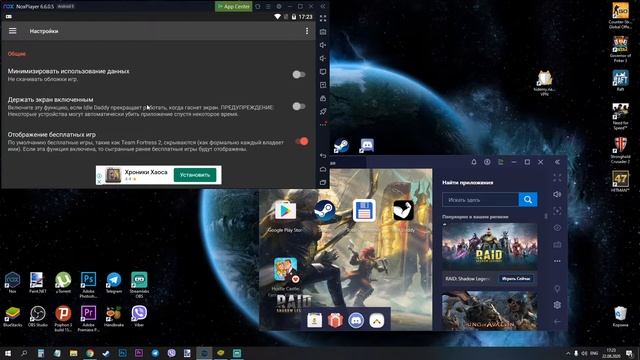Collapse BlueStacks side panel double arrow

(x=557, y=162)
